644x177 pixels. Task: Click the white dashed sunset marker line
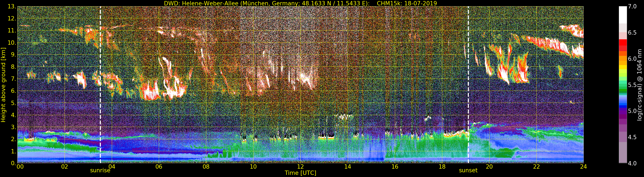[x=468, y=85]
